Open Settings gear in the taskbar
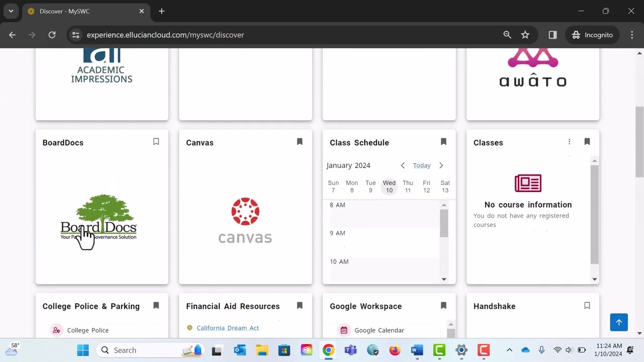 pyautogui.click(x=461, y=350)
